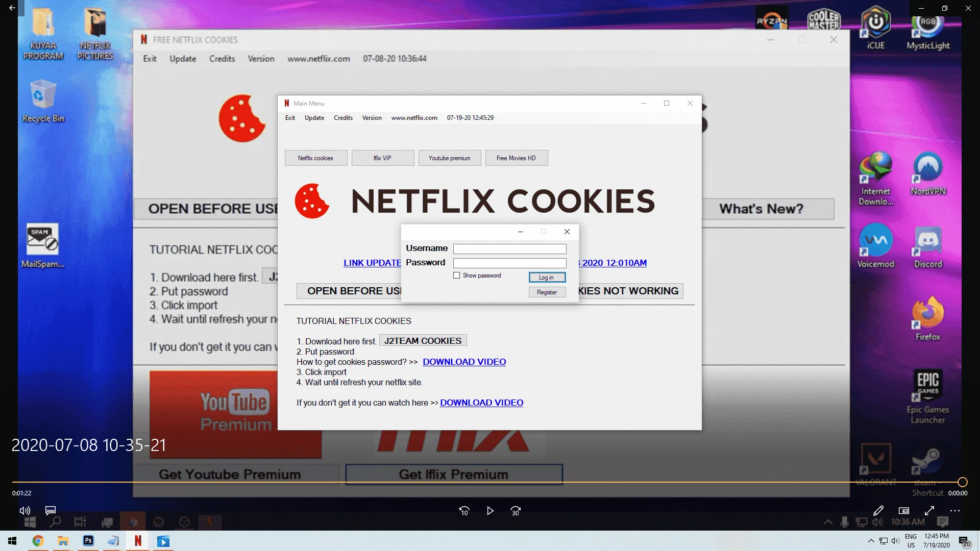Click the J2TEAM COOKIES button
The image size is (980, 551).
[x=423, y=341]
